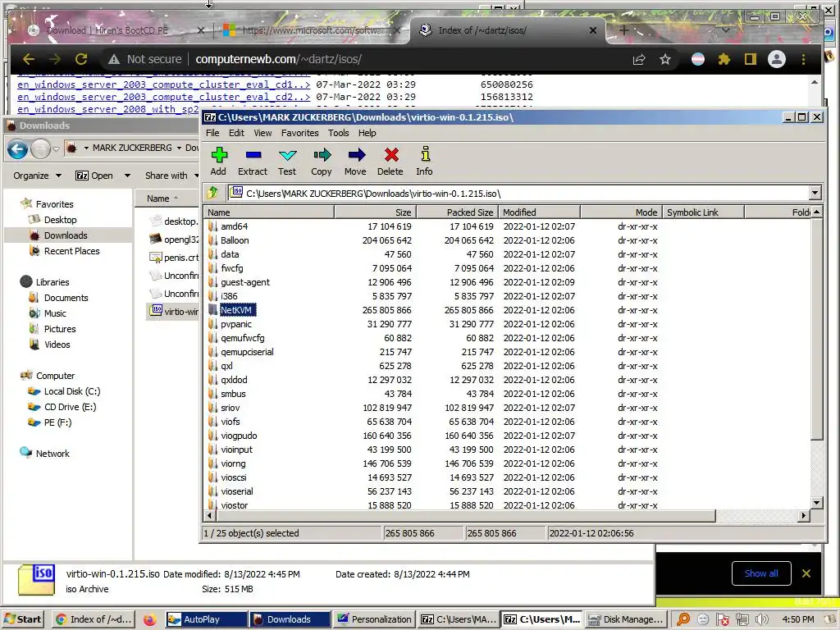Expand the Open button dropdown arrow
840x630 pixels.
(127, 176)
